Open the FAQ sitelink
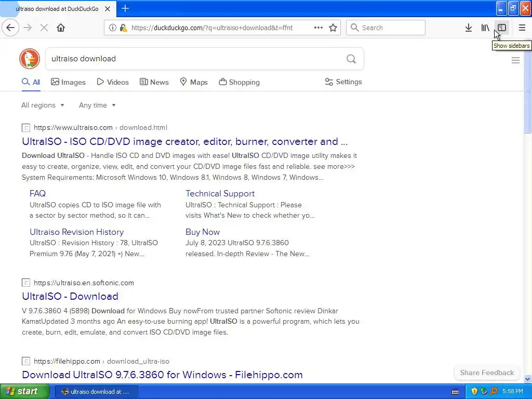This screenshot has height=399, width=532. (37, 193)
